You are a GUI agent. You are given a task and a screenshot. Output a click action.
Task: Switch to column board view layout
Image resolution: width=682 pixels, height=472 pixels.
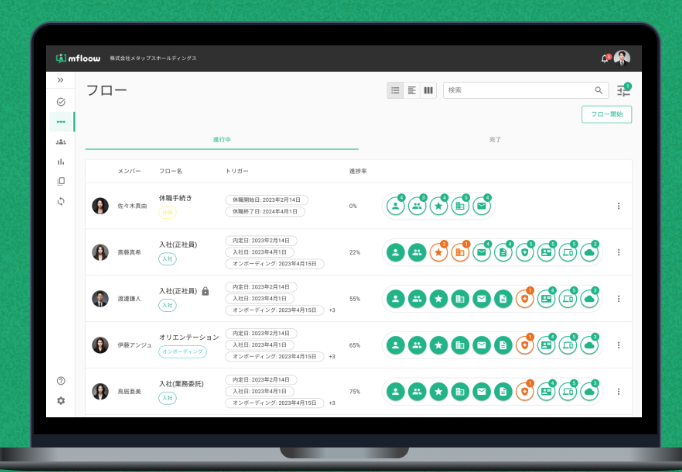click(428, 90)
